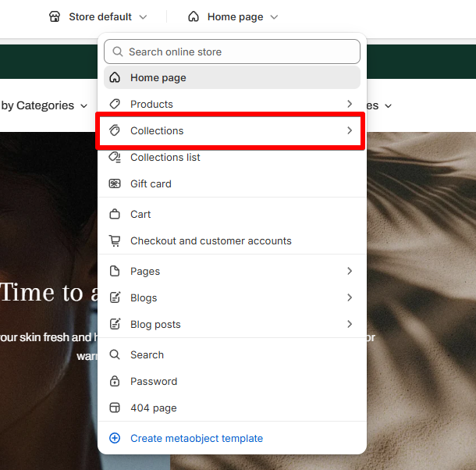This screenshot has width=476, height=470.
Task: Click the 404 page layout icon
Action: click(115, 408)
